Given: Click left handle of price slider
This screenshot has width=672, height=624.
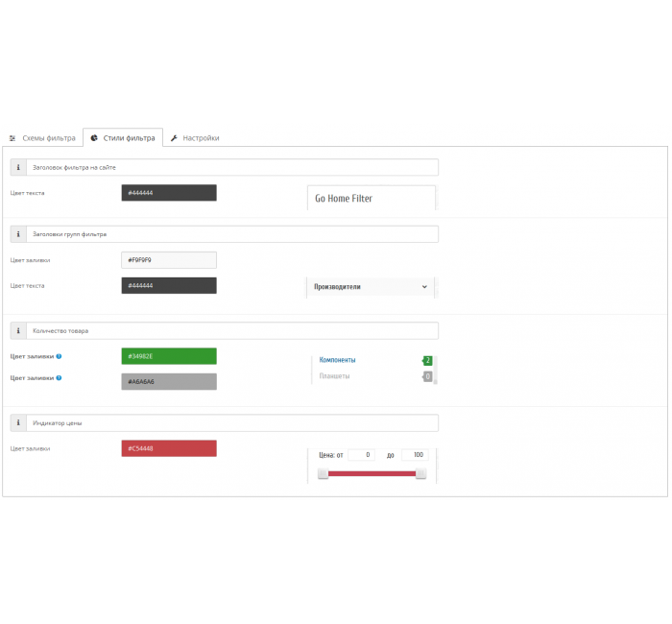Looking at the screenshot, I should point(323,473).
